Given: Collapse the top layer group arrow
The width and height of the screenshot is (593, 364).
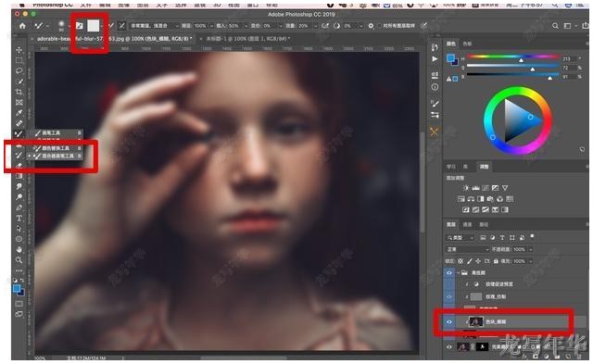Looking at the screenshot, I should point(459,272).
